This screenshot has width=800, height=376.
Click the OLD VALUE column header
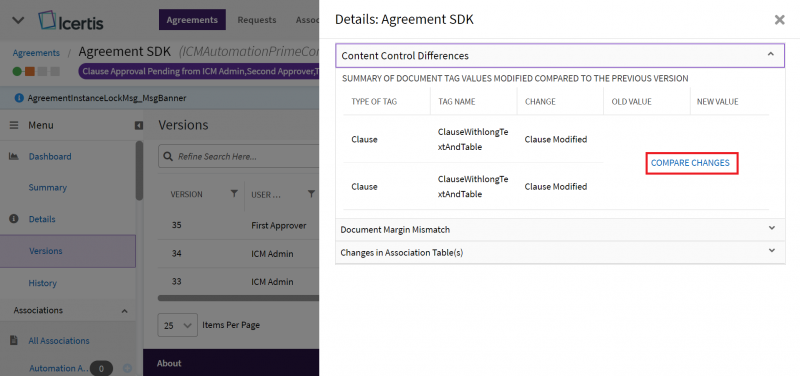click(x=631, y=102)
